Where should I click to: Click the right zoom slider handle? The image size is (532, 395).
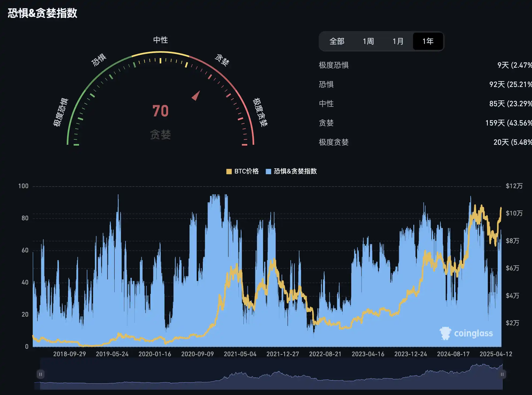click(502, 374)
